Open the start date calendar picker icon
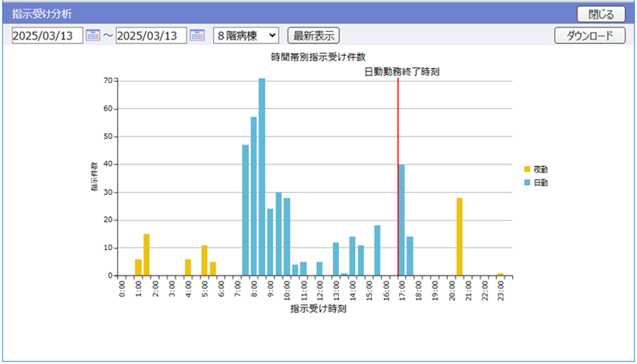637x364 pixels. point(92,35)
